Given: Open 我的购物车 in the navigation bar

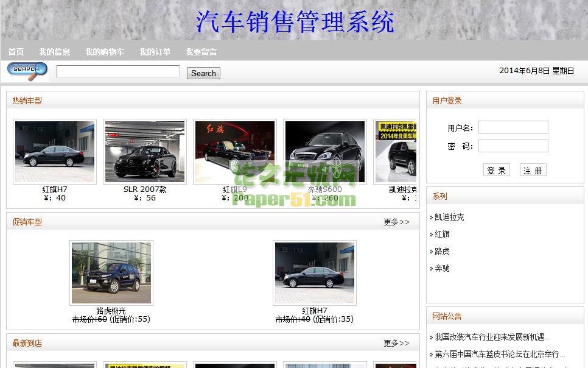Looking at the screenshot, I should tap(105, 52).
